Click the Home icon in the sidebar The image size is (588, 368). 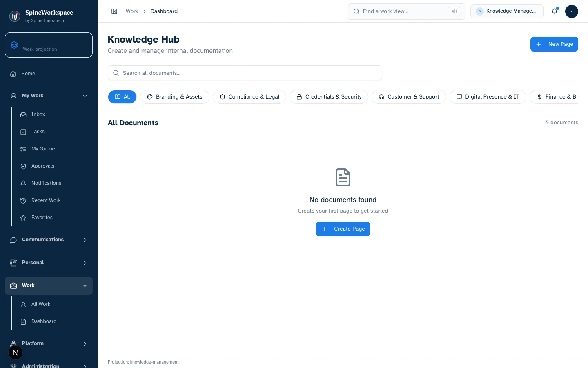13,74
